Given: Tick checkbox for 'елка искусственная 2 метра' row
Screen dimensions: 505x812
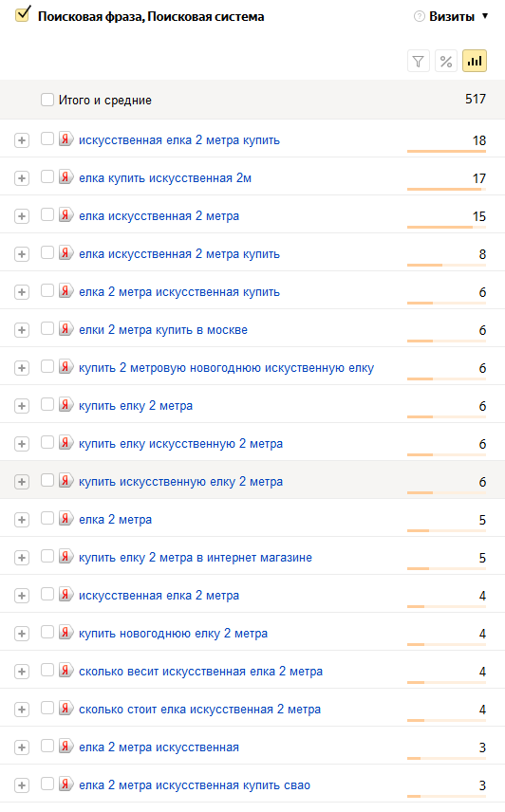Looking at the screenshot, I should click(47, 215).
